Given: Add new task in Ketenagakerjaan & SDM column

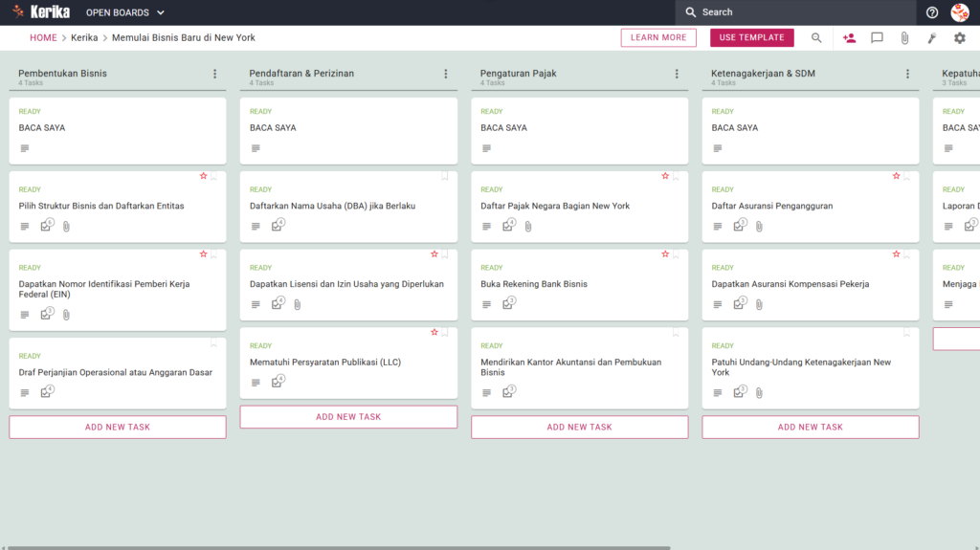Looking at the screenshot, I should pyautogui.click(x=811, y=427).
